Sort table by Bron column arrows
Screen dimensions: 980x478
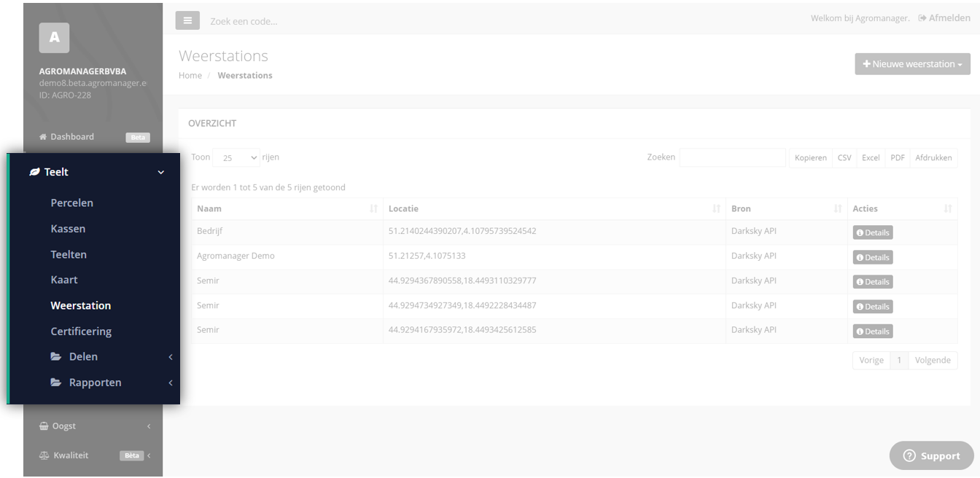point(838,208)
